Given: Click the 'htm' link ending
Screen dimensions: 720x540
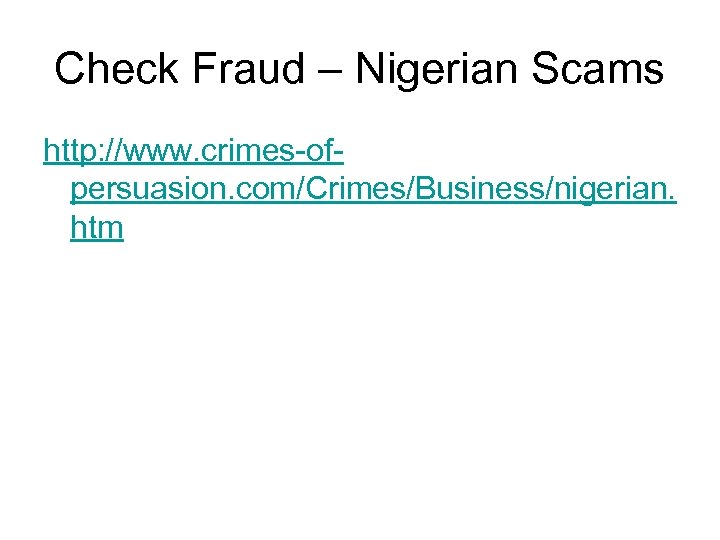Looking at the screenshot, I should point(97,229).
